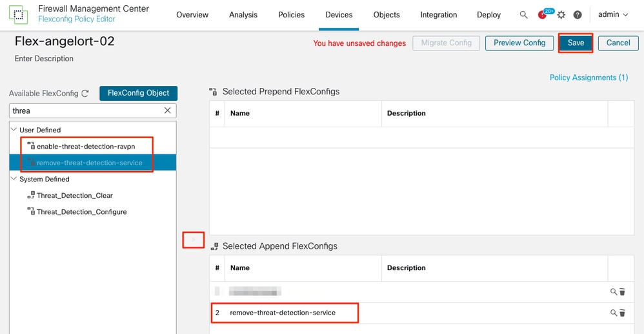This screenshot has height=334, width=644.
Task: Click the Threat_Detection_Configure object icon
Action: click(31, 211)
